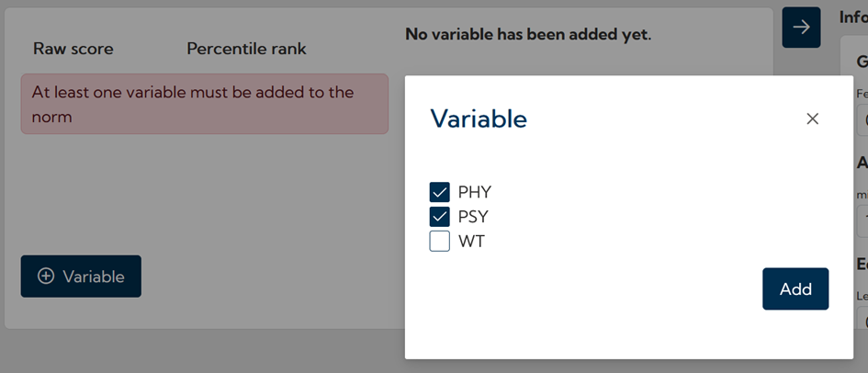
Task: Open the cut-off field under 'Le' label
Action: point(862,322)
